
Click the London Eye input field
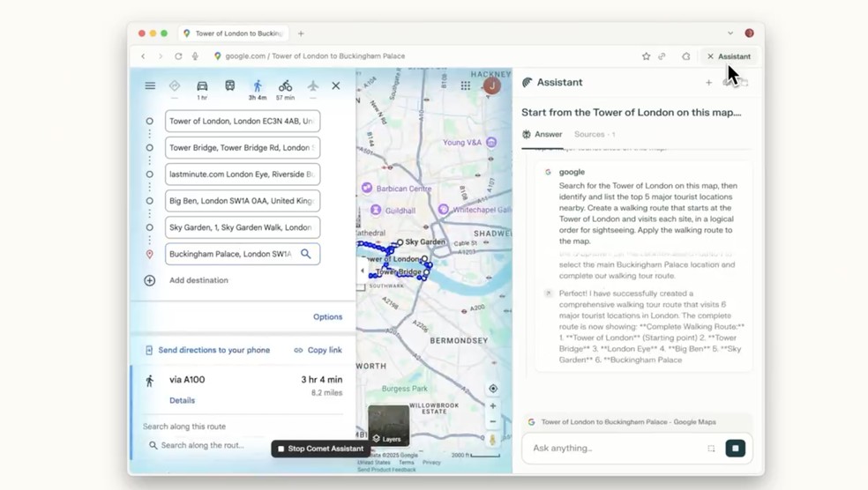(x=243, y=174)
